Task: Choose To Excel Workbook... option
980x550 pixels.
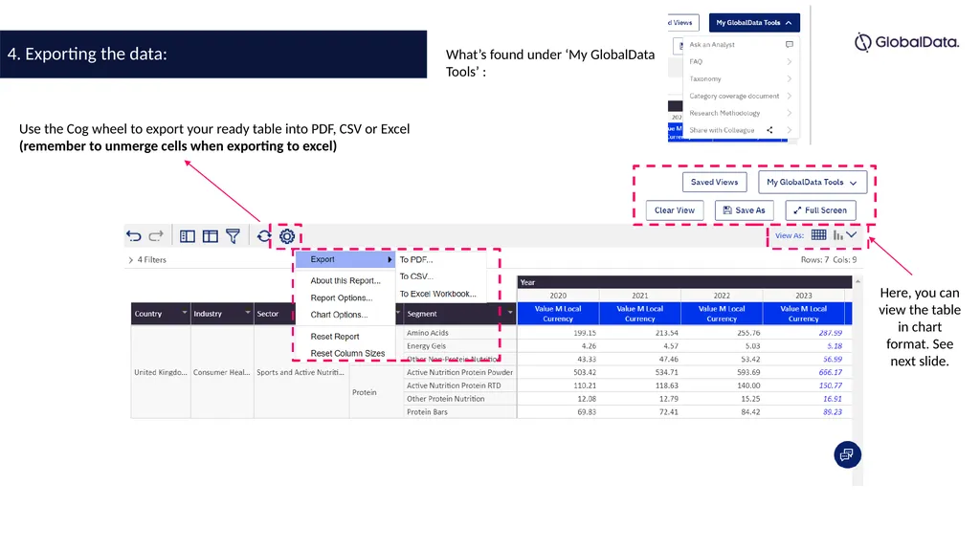Action: click(438, 294)
